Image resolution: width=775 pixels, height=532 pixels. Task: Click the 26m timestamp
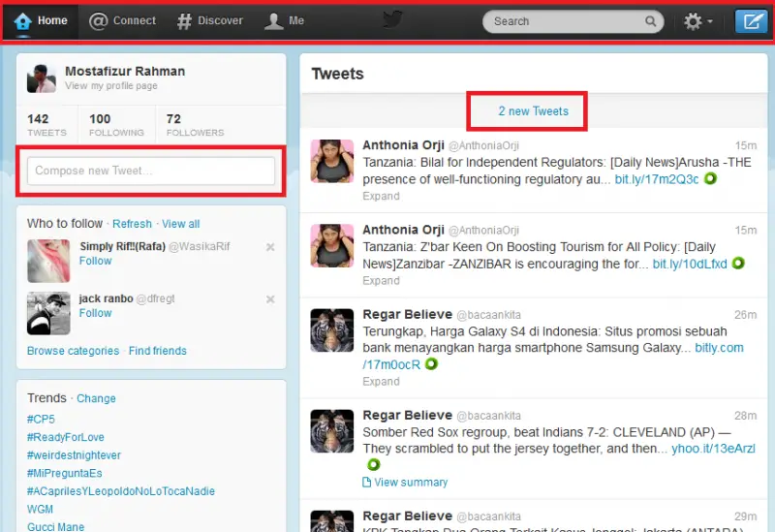tap(745, 315)
